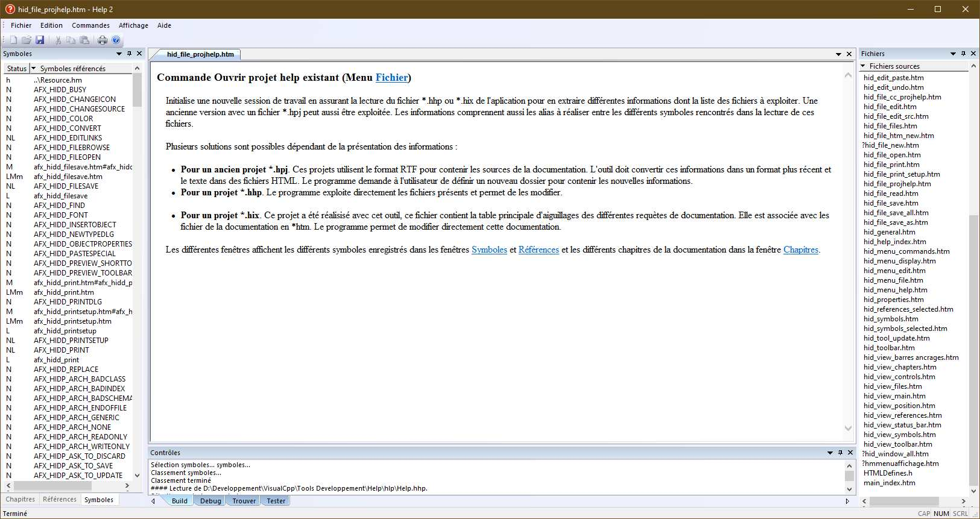
Task: Collapse the Fichiers sources group
Action: click(x=864, y=66)
